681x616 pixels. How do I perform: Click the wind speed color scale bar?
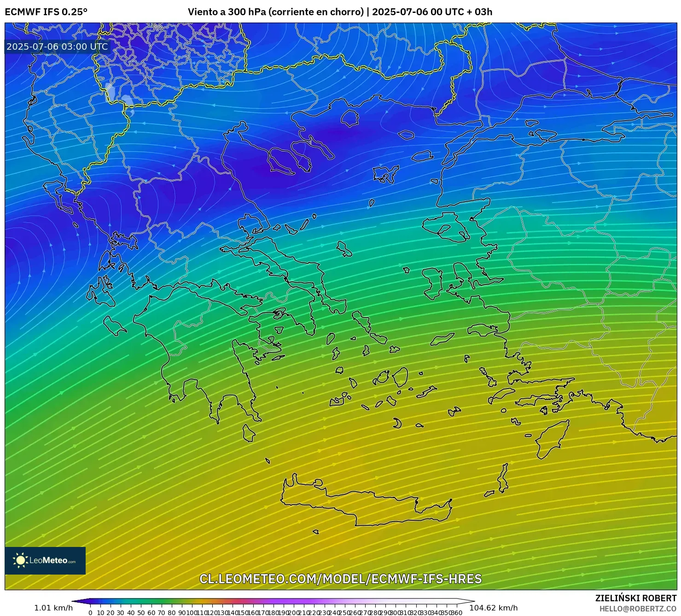point(274,601)
